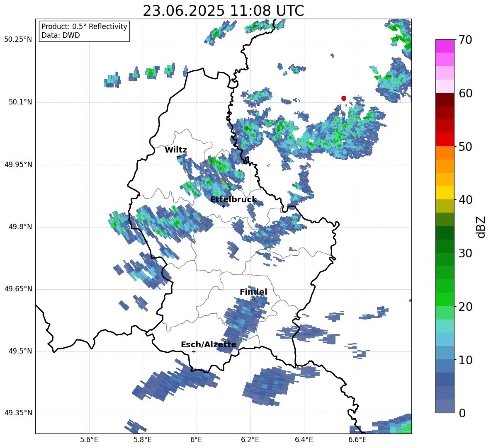Click the 70 colorbar tick label
The image size is (491, 448).
click(x=465, y=40)
